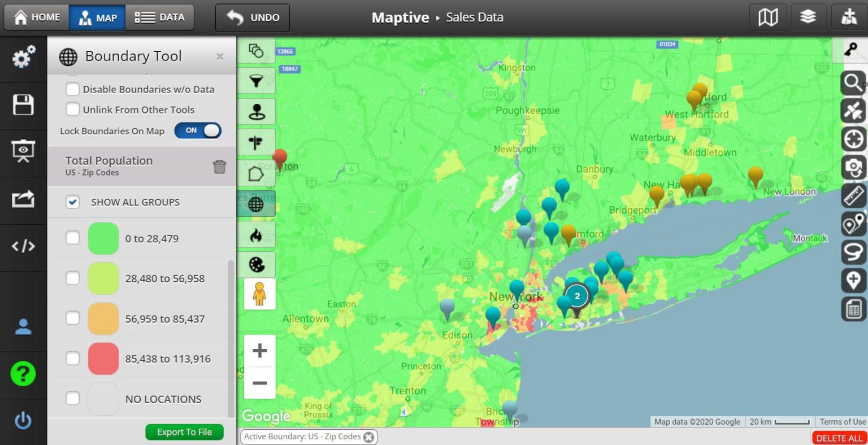The image size is (868, 445).
Task: Toggle Lock Boundaries On Map off
Action: [x=197, y=130]
